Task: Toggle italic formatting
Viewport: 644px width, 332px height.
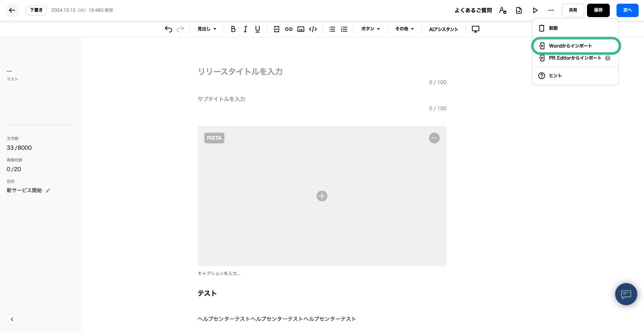Action: click(x=246, y=29)
